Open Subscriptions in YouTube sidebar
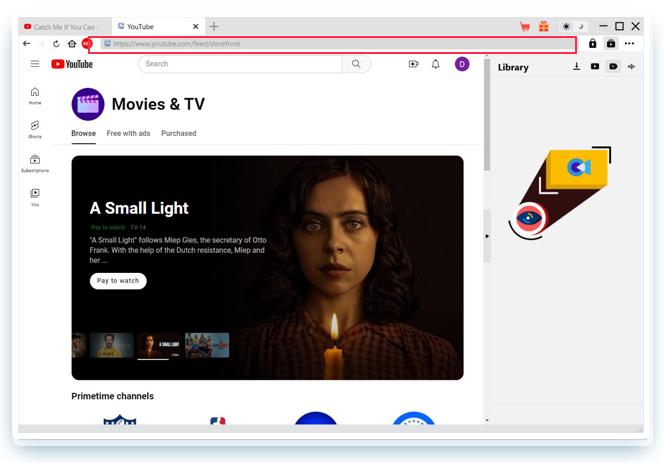 35,164
